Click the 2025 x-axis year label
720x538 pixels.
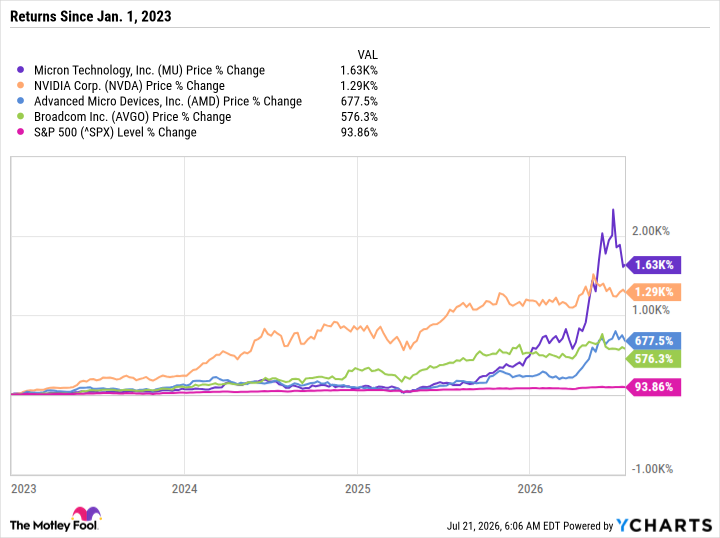click(358, 489)
